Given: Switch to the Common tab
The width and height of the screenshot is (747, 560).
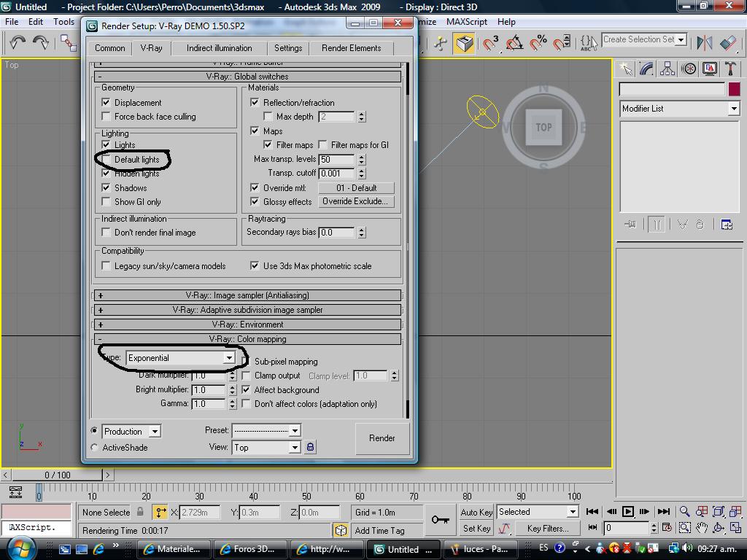Looking at the screenshot, I should tap(109, 48).
